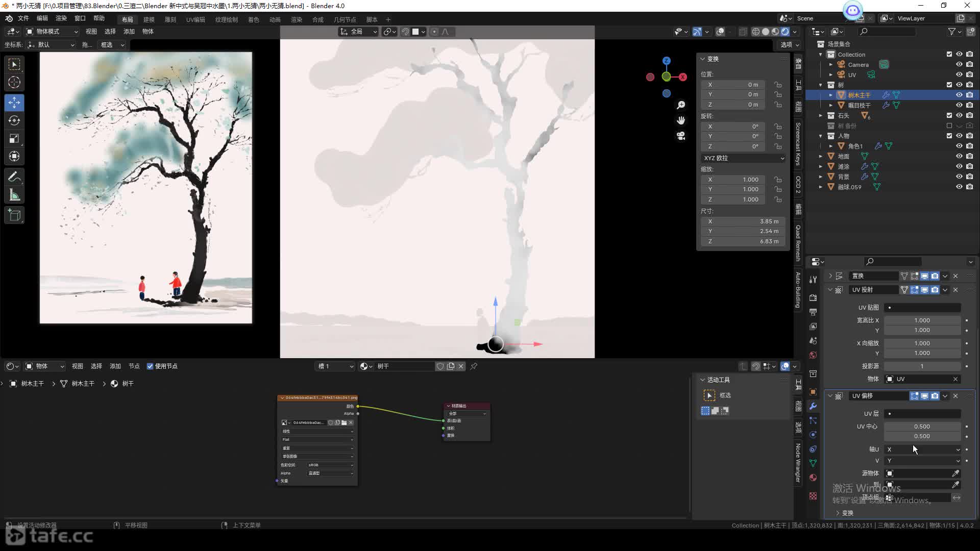Image resolution: width=980 pixels, height=551 pixels.
Task: Toggle 使用节点 checkbox
Action: tap(150, 366)
